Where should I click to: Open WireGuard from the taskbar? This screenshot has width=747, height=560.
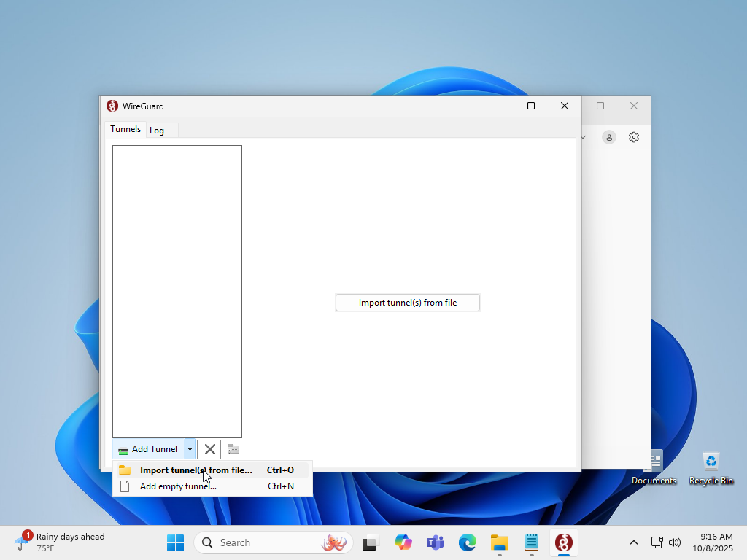[563, 542]
